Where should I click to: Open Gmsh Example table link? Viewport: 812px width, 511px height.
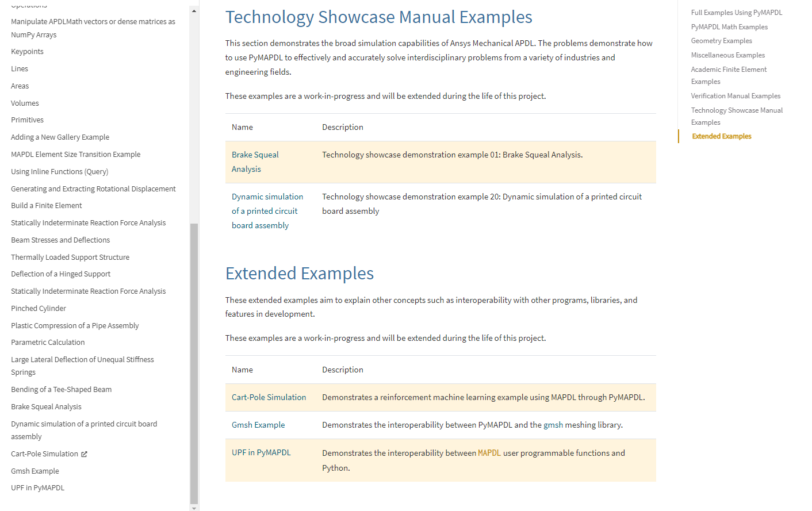(258, 425)
